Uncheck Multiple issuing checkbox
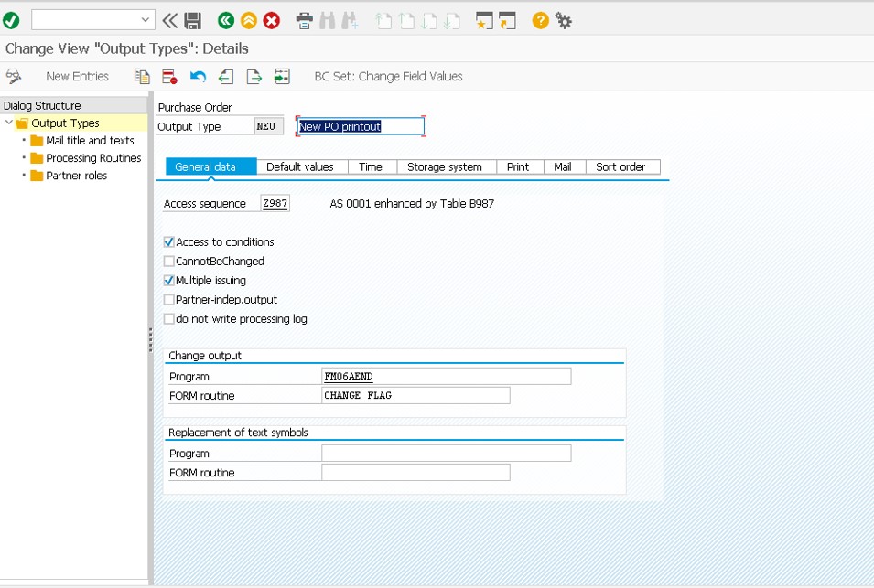 [169, 281]
